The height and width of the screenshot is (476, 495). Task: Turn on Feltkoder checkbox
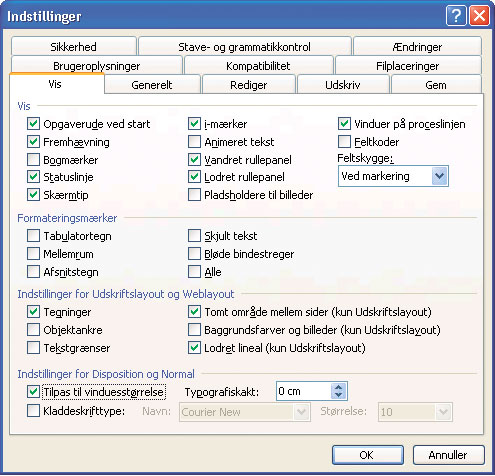344,142
